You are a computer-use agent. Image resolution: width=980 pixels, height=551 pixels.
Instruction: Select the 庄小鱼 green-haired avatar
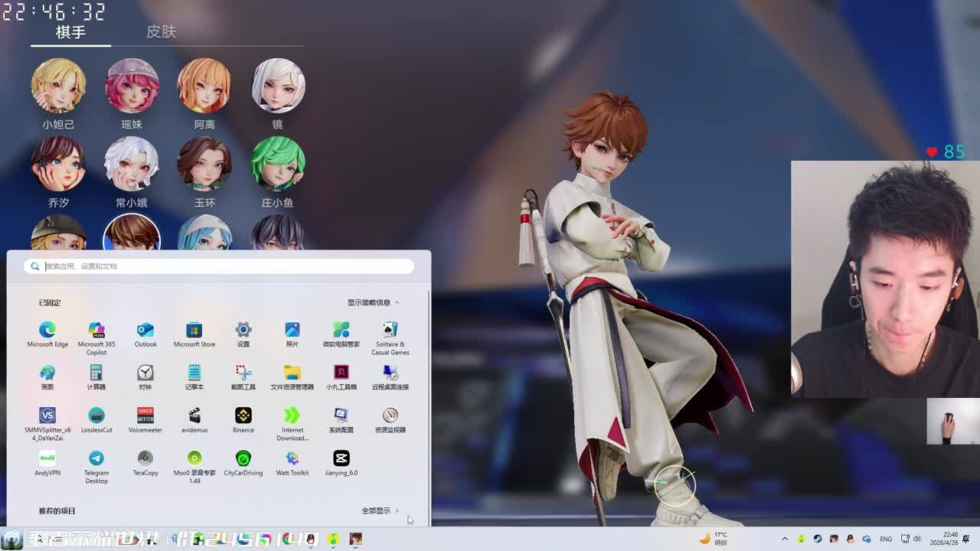click(x=278, y=164)
